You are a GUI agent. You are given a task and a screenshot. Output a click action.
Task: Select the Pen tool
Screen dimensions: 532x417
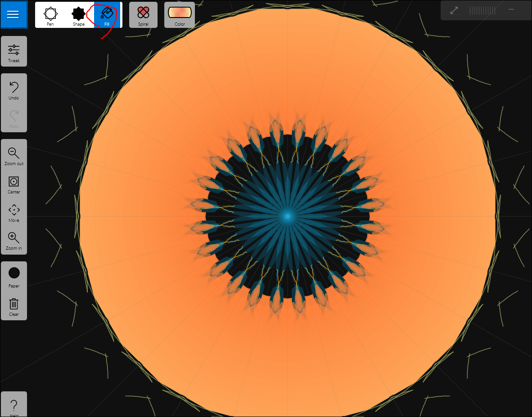point(50,15)
